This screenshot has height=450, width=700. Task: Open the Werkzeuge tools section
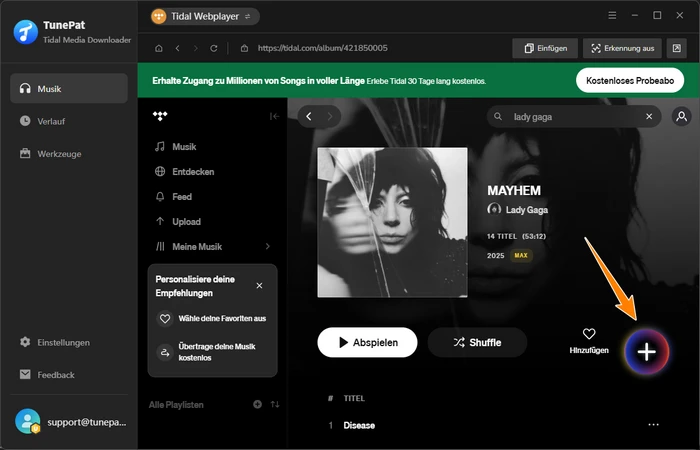click(x=69, y=154)
